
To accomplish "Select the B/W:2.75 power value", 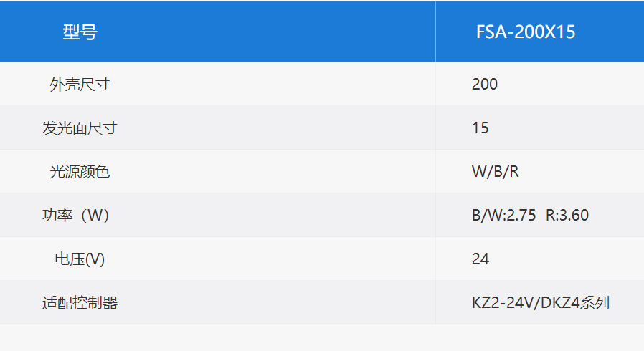I will coord(504,216).
